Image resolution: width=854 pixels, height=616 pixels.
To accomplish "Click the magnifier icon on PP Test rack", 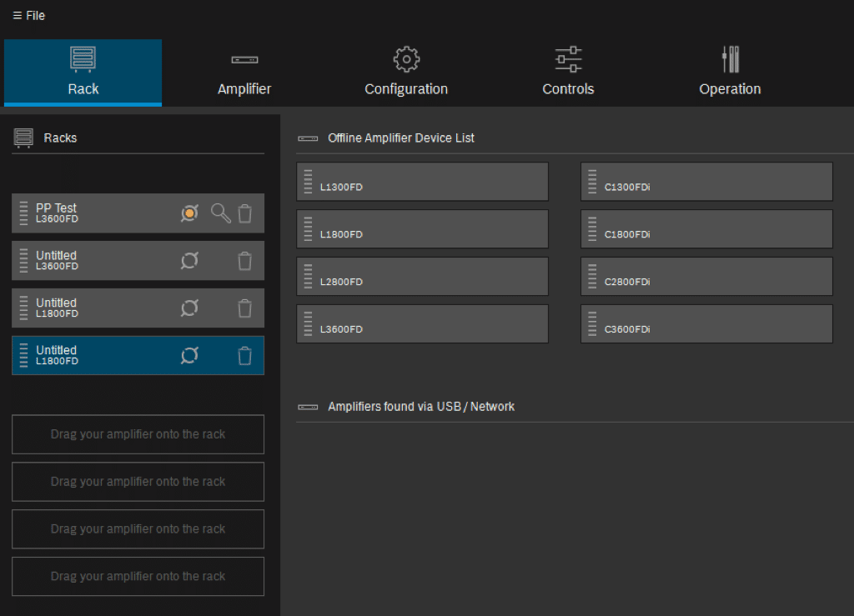I will (220, 213).
